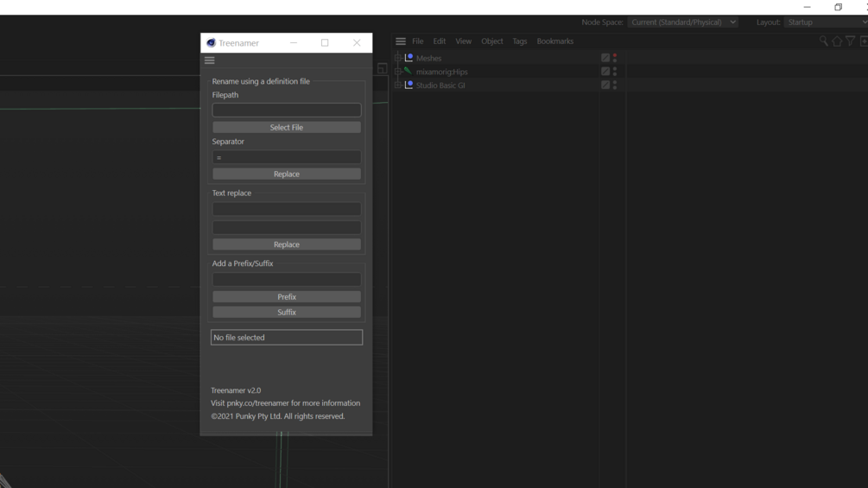This screenshot has width=868, height=488.
Task: Toggle visibility dots for Meshes
Action: [x=614, y=58]
